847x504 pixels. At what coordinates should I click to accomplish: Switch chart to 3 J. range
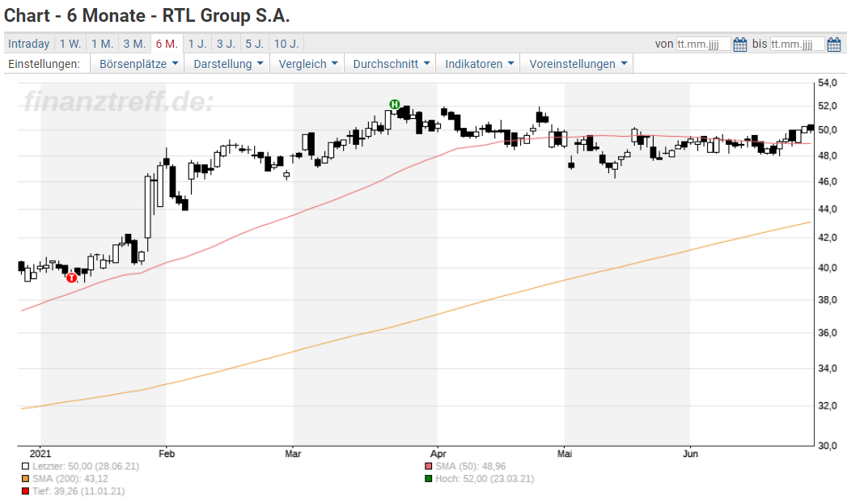point(226,44)
